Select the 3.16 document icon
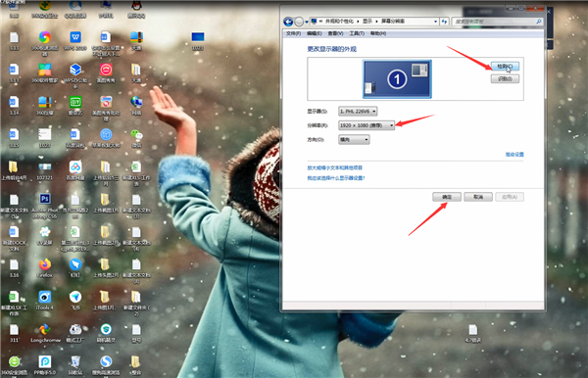 point(15,268)
